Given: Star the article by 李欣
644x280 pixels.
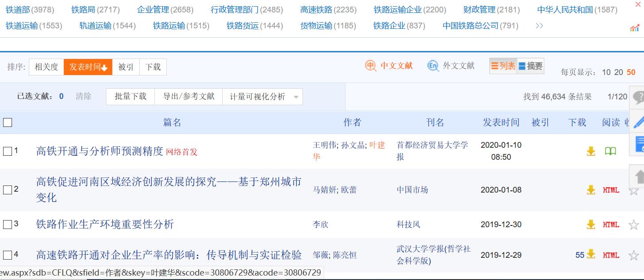Looking at the screenshot, I should (634, 225).
